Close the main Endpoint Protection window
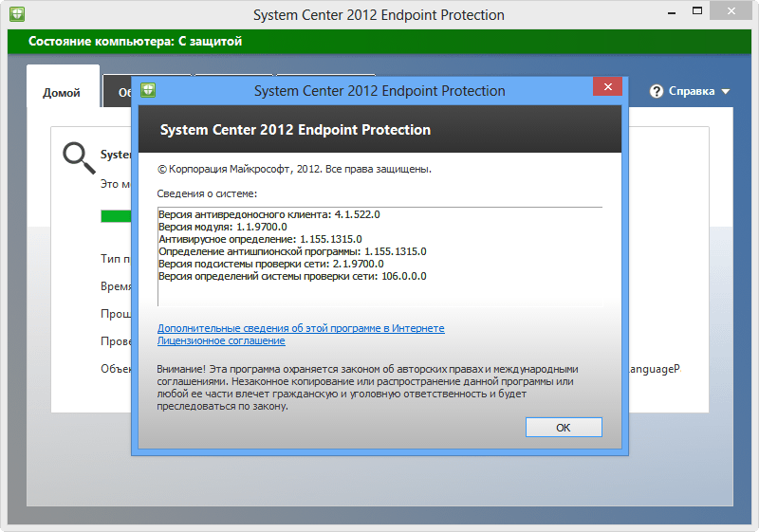 (x=731, y=11)
